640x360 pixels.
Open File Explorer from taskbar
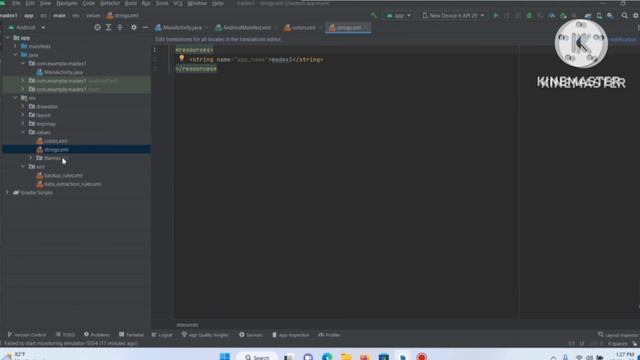[x=346, y=357]
